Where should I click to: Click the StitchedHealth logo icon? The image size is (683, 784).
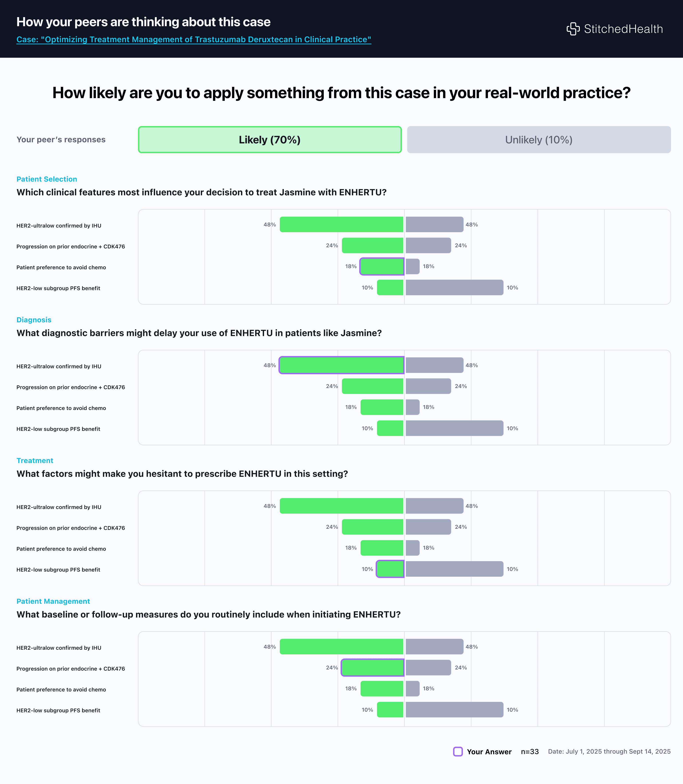(x=573, y=29)
